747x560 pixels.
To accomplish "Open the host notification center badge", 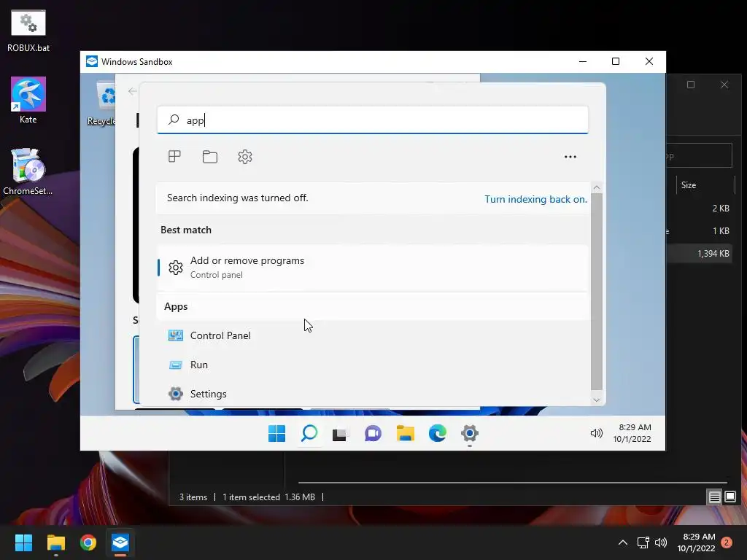I will (x=727, y=542).
